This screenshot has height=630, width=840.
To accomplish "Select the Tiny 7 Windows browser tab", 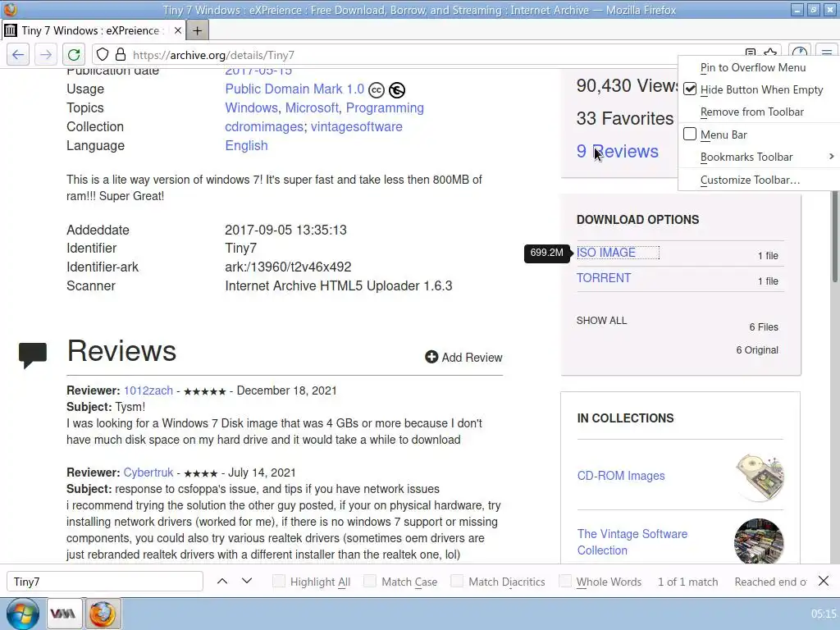I will tap(94, 30).
